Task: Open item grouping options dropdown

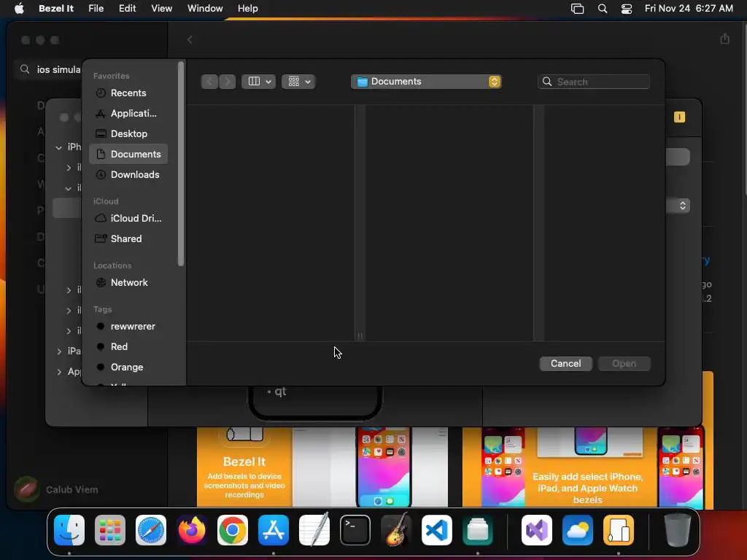Action: point(298,82)
